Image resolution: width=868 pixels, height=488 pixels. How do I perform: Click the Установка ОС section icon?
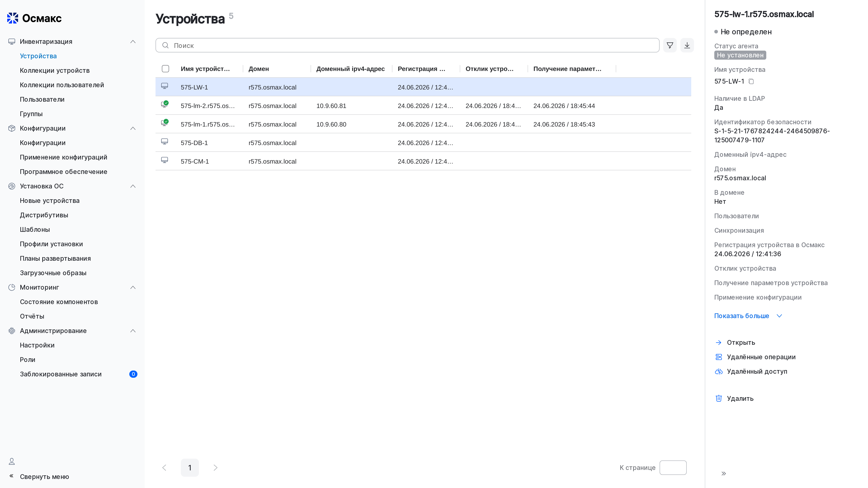tap(12, 186)
